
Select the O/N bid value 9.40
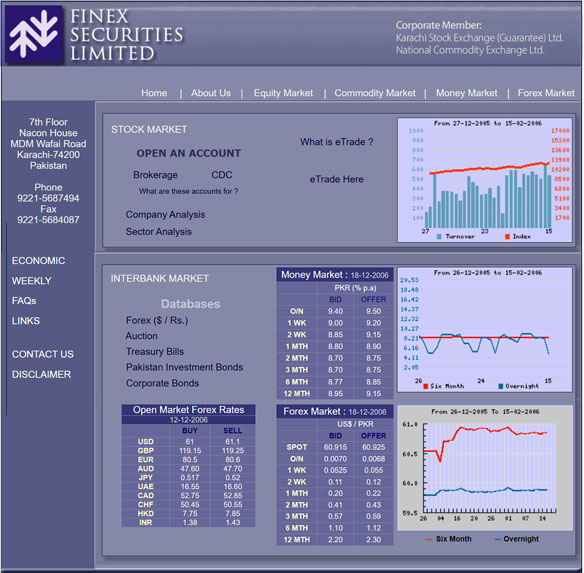click(335, 311)
